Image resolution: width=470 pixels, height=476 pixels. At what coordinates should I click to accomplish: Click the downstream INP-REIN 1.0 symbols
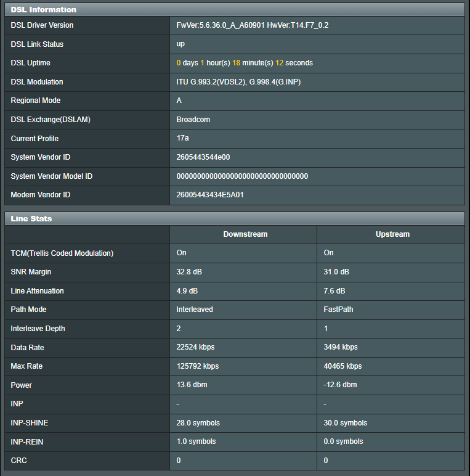[x=196, y=441]
